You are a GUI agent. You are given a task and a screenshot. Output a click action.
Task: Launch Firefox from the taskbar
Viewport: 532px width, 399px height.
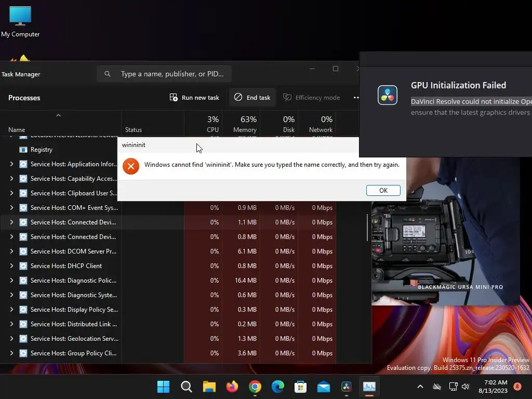(x=232, y=387)
